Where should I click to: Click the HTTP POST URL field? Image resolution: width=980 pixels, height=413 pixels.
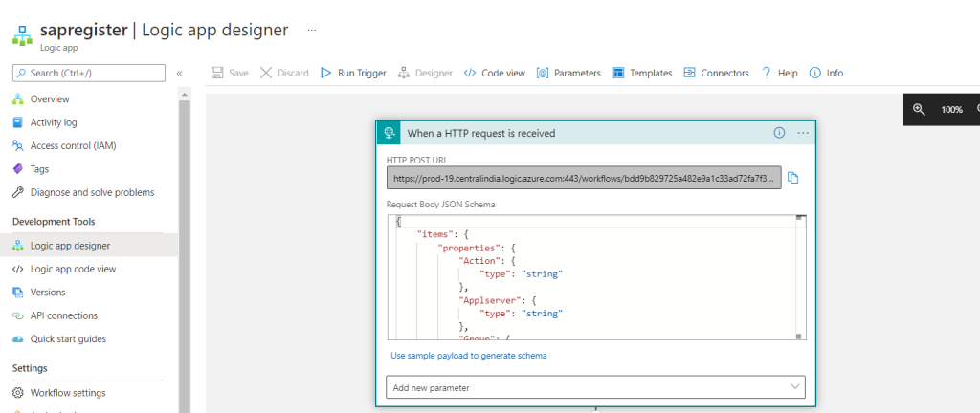[584, 178]
